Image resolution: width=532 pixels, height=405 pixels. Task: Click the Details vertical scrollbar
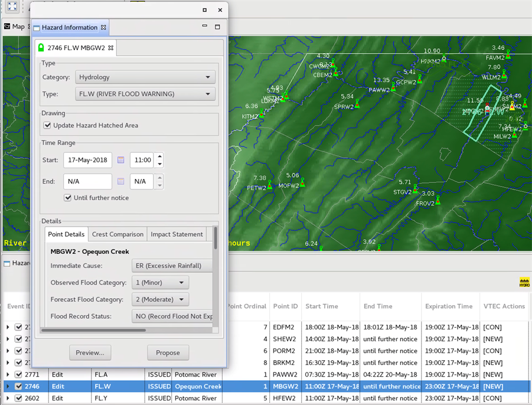point(216,238)
